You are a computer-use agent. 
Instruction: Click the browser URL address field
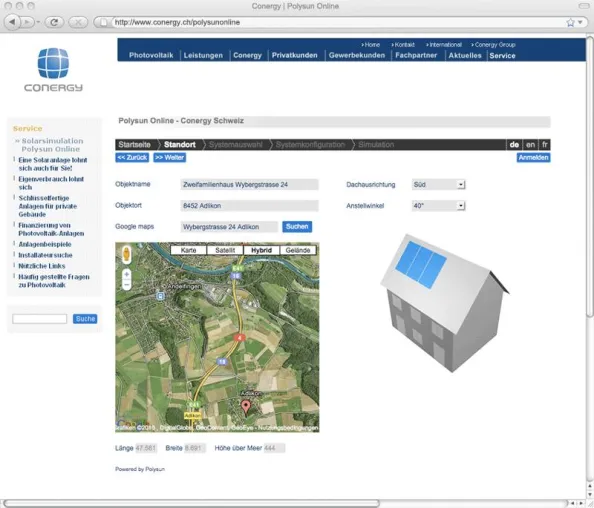tap(333, 22)
